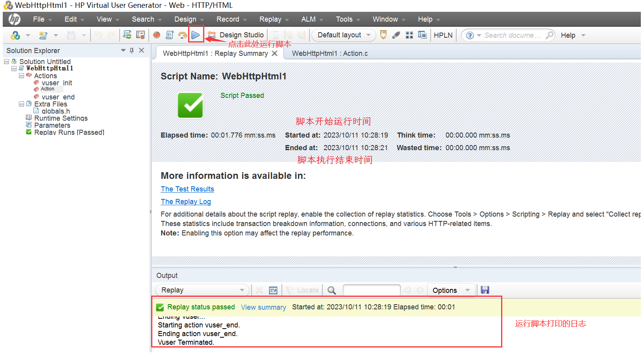Switch to the WebHttpHtml1 : Action.c tab

[x=330, y=53]
